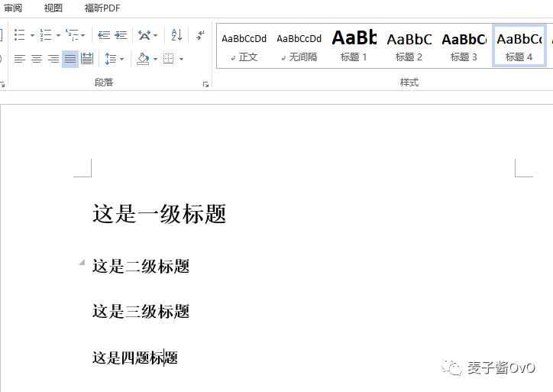Open the borders dropdown arrow
This screenshot has height=392, width=553.
181,59
